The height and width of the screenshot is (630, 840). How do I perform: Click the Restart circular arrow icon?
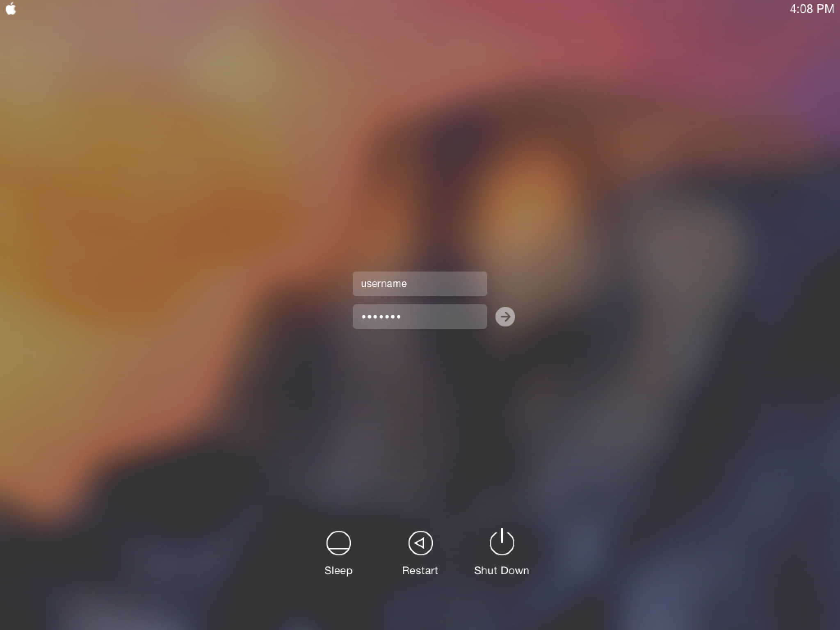(x=420, y=543)
